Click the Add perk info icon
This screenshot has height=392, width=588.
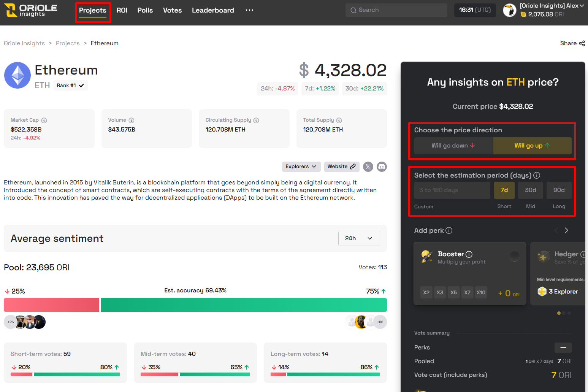tap(449, 230)
